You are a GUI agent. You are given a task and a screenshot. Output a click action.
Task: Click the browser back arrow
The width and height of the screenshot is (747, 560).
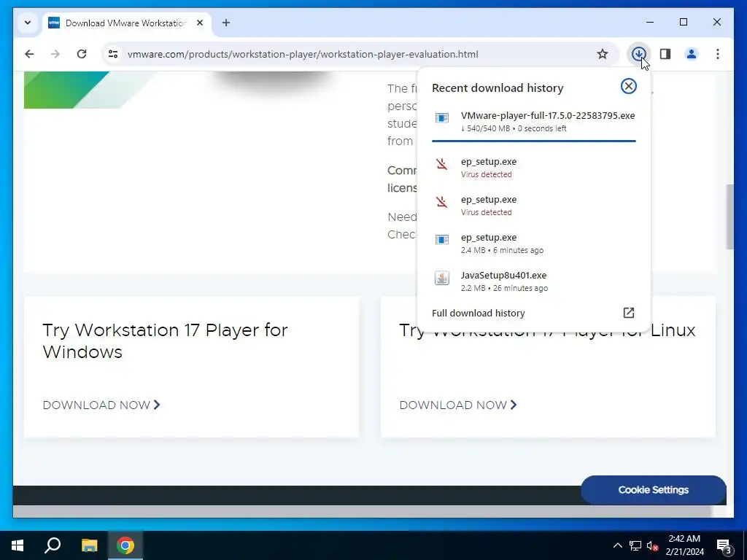(x=29, y=54)
